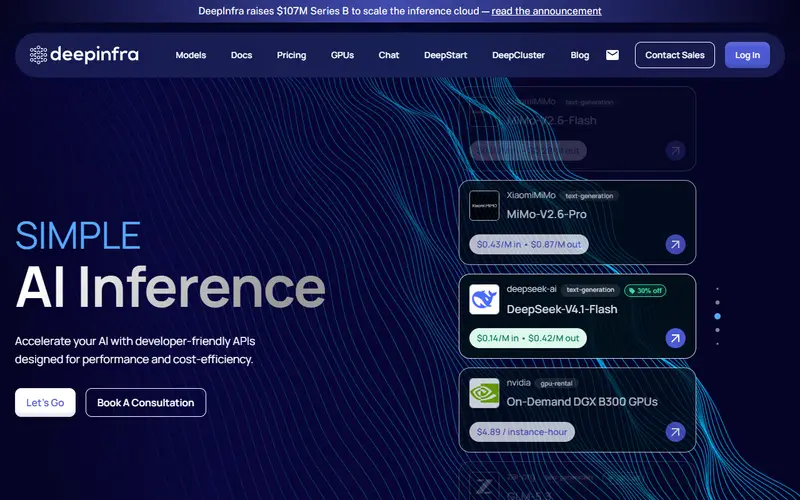Click the XiaomiMiMo provider name on Pro card

pos(531,195)
